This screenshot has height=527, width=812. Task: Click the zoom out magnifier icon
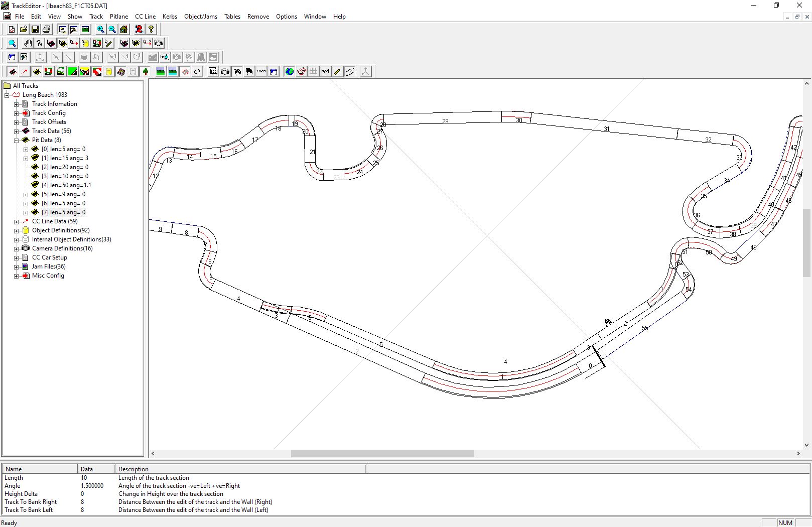(x=112, y=30)
